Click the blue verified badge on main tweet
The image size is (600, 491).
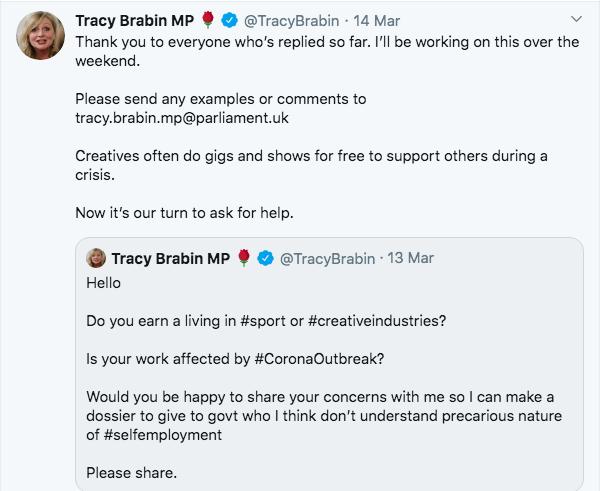click(x=227, y=20)
